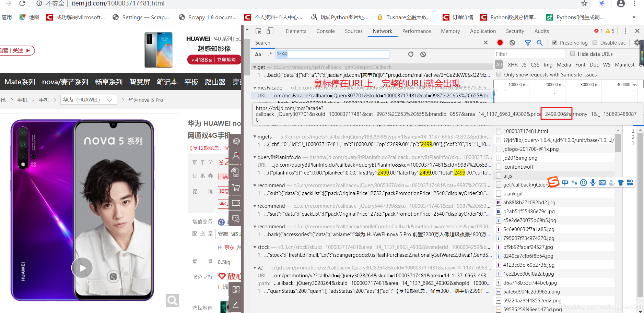Viewport: 644px width, 313px height.
Task: Toggle the device toolbar icon
Action: tap(270, 31)
